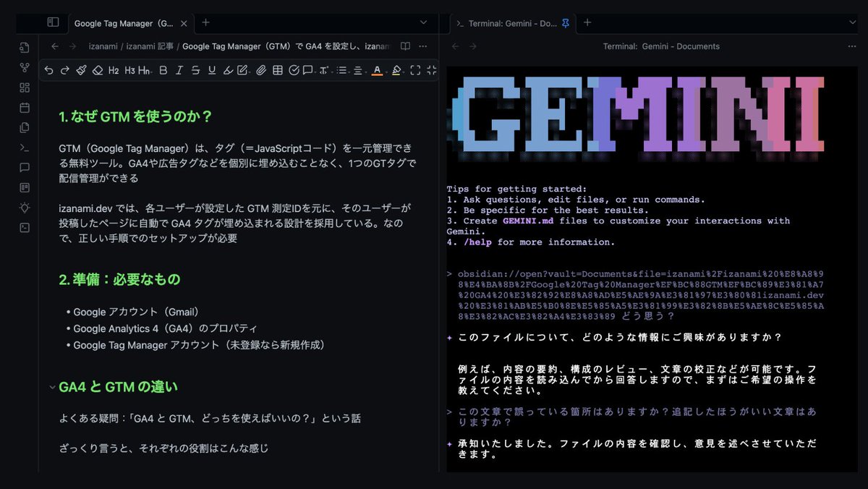The width and height of the screenshot is (868, 489).
Task: Insert attachment with the paperclip icon
Action: point(261,70)
